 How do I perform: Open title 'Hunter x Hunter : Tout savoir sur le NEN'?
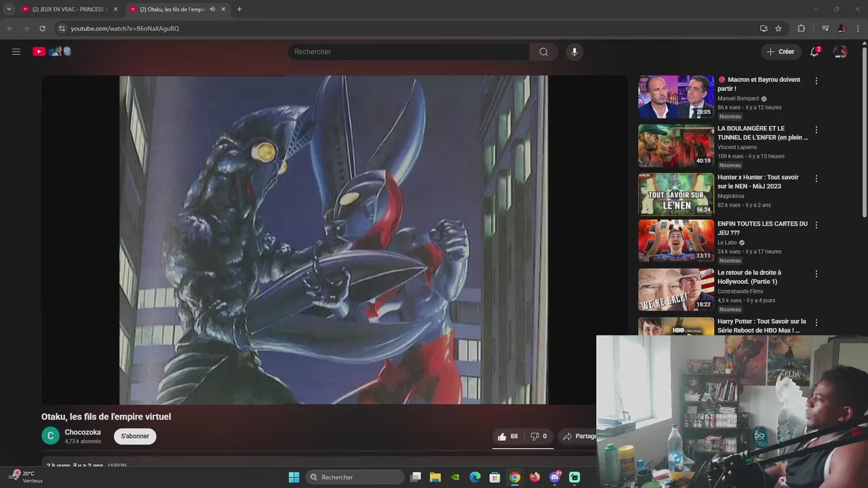pos(758,182)
